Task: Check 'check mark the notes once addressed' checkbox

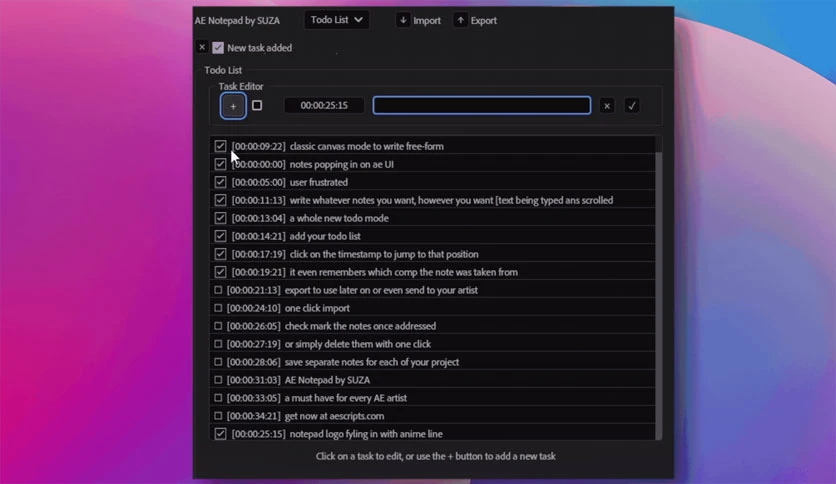Action: [x=218, y=326]
